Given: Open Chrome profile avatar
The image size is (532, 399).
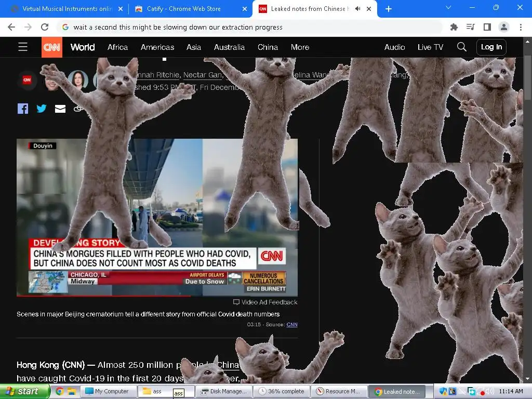Looking at the screenshot, I should (x=504, y=27).
